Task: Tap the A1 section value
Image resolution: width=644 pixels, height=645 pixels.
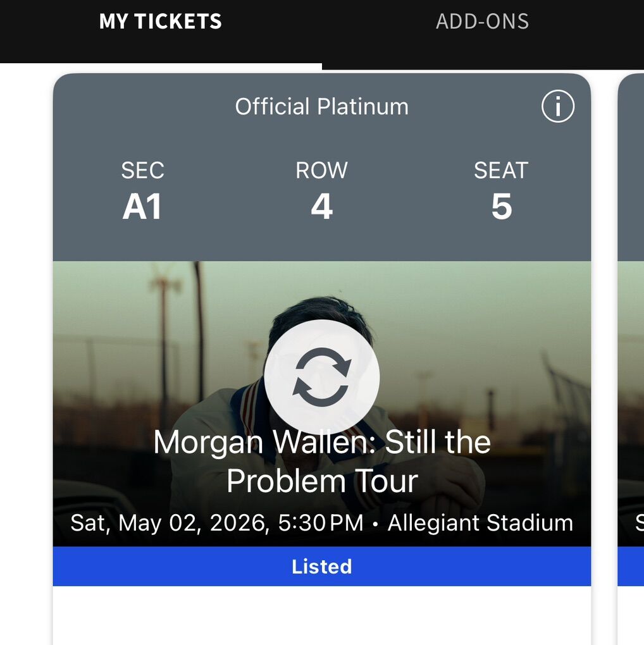Action: pyautogui.click(x=142, y=207)
